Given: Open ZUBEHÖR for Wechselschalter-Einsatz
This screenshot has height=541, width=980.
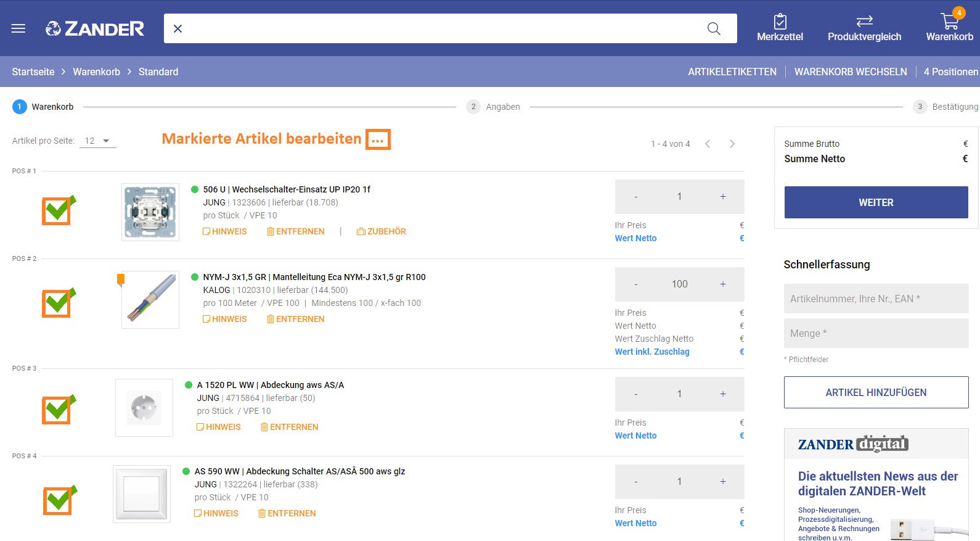Looking at the screenshot, I should (382, 231).
